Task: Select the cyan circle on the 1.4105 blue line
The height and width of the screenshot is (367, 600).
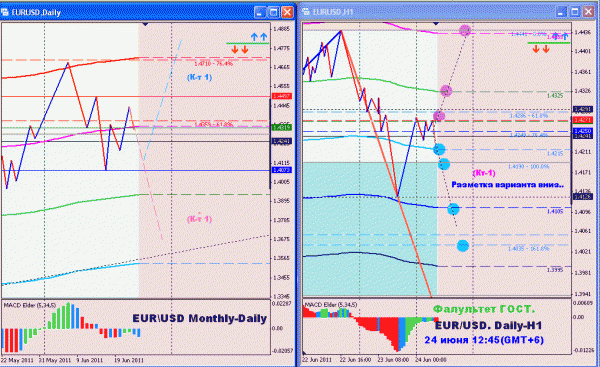Action: coord(453,209)
